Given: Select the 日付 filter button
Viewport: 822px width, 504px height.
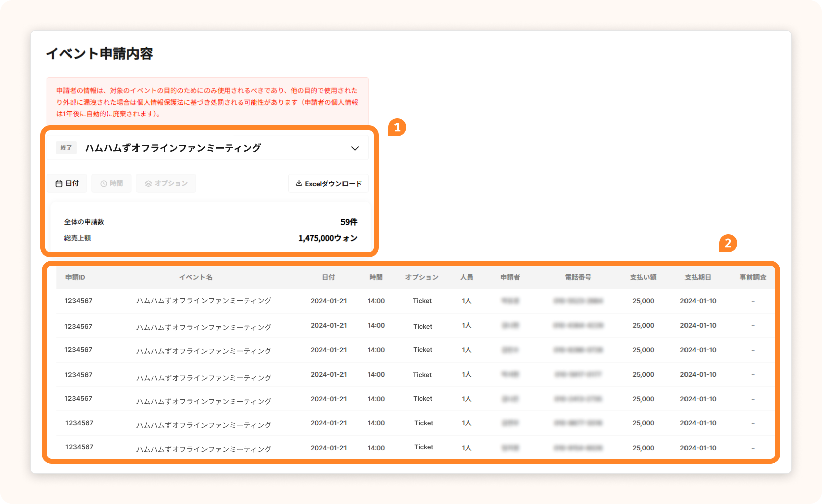Looking at the screenshot, I should pyautogui.click(x=67, y=184).
